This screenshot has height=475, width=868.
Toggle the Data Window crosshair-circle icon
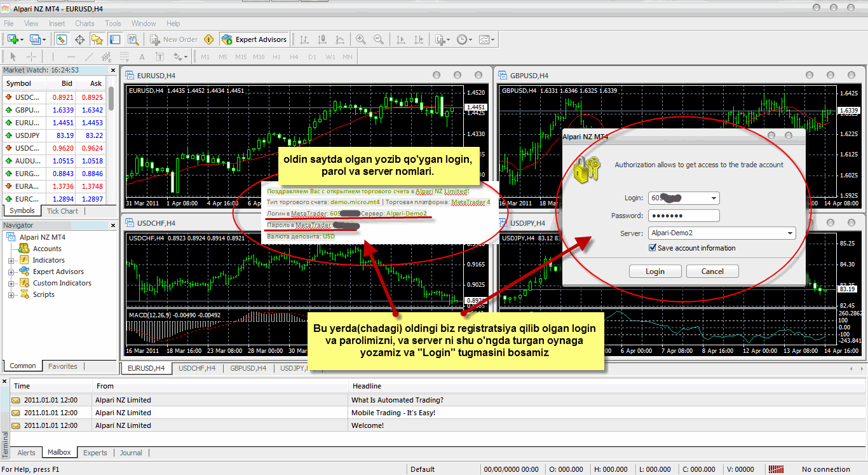click(x=80, y=39)
